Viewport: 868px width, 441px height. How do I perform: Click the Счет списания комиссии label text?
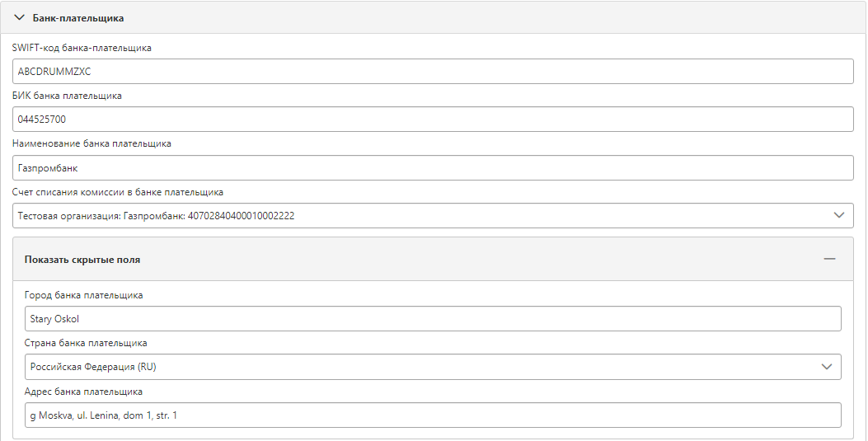[118, 192]
